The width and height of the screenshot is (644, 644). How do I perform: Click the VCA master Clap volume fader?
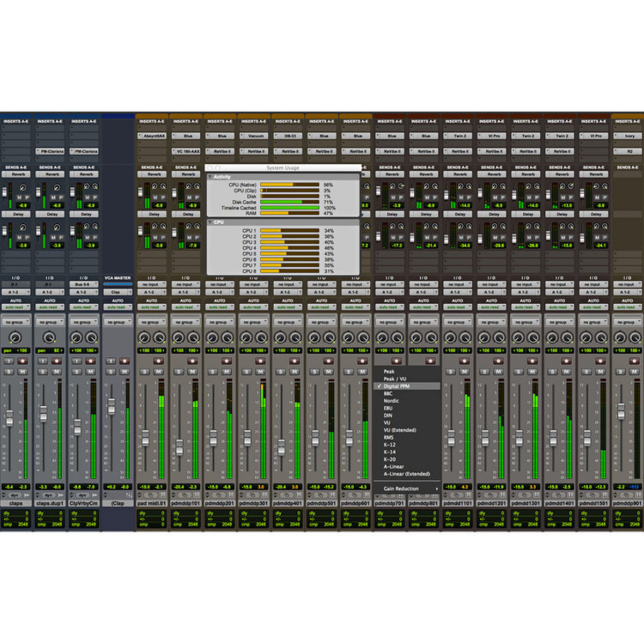coord(111,406)
